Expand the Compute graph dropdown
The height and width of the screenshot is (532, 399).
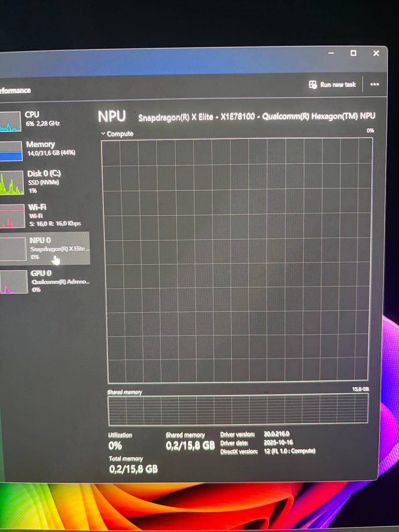[x=117, y=134]
